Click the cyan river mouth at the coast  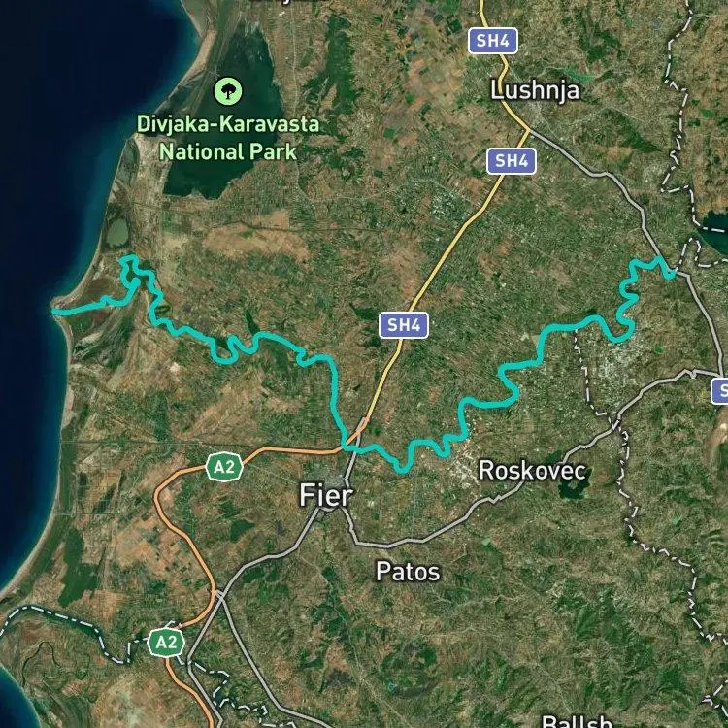coord(55,312)
